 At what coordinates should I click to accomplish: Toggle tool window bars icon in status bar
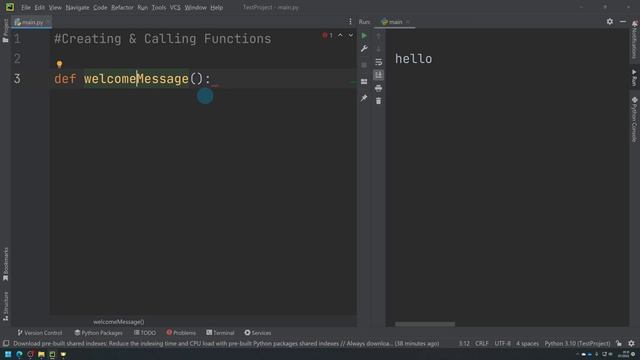point(6,343)
